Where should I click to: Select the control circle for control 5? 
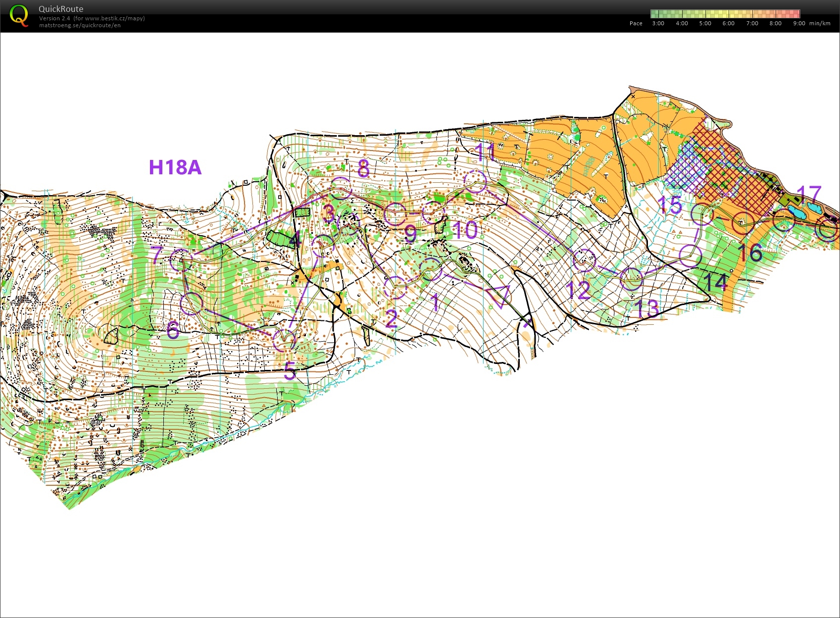285,340
